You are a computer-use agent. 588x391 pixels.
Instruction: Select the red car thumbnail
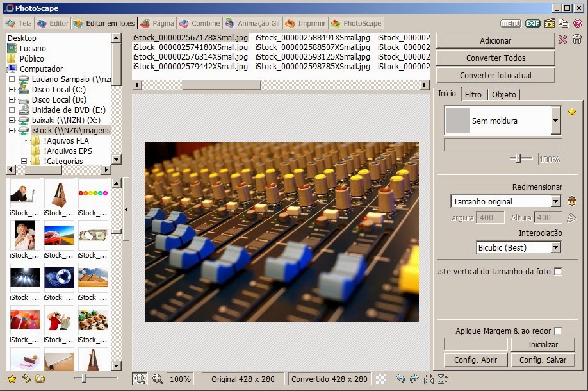pyautogui.click(x=59, y=235)
